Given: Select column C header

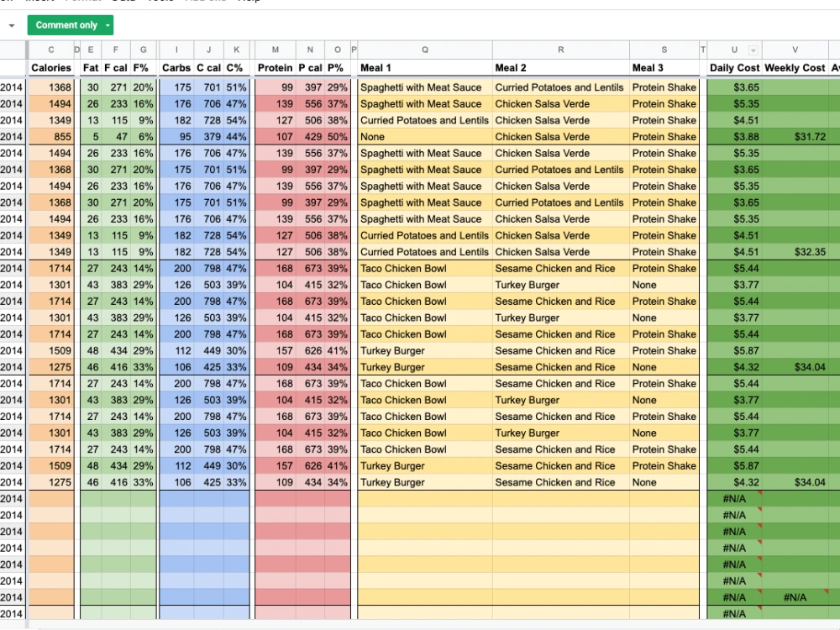Looking at the screenshot, I should coord(51,50).
